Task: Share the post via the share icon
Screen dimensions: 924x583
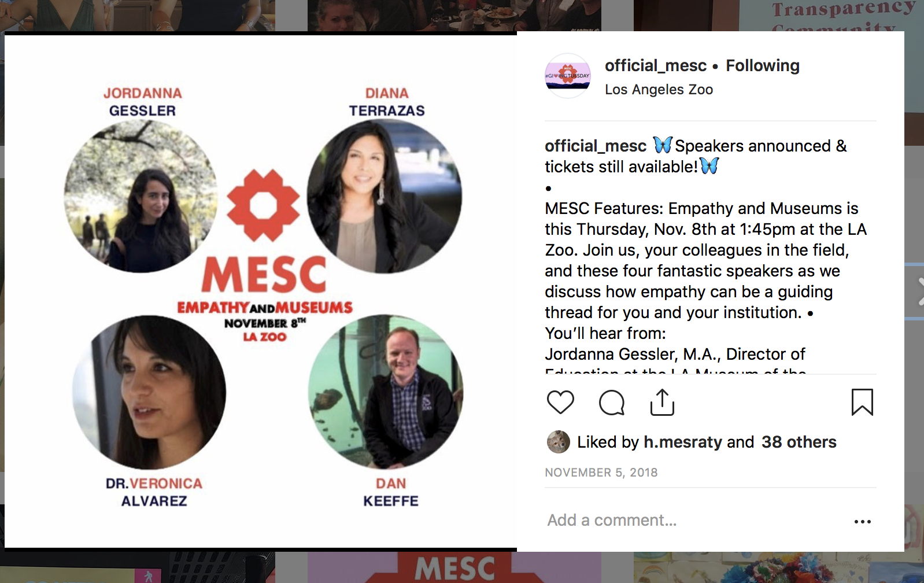Action: (662, 402)
